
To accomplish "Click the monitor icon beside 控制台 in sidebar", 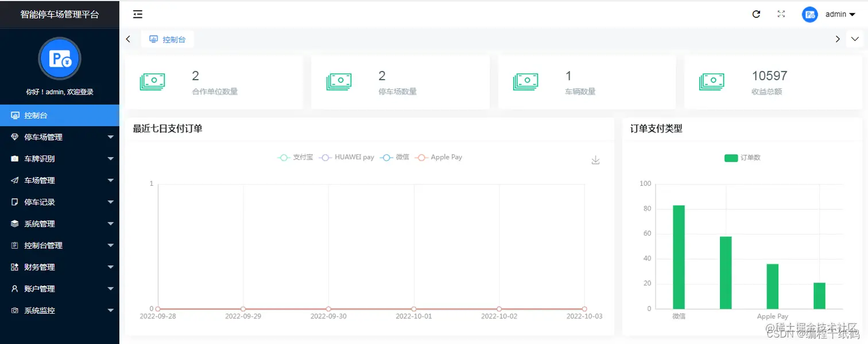I will point(15,115).
